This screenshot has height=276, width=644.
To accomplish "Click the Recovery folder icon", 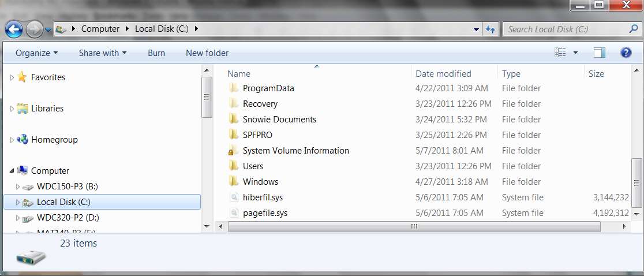I will (x=234, y=103).
